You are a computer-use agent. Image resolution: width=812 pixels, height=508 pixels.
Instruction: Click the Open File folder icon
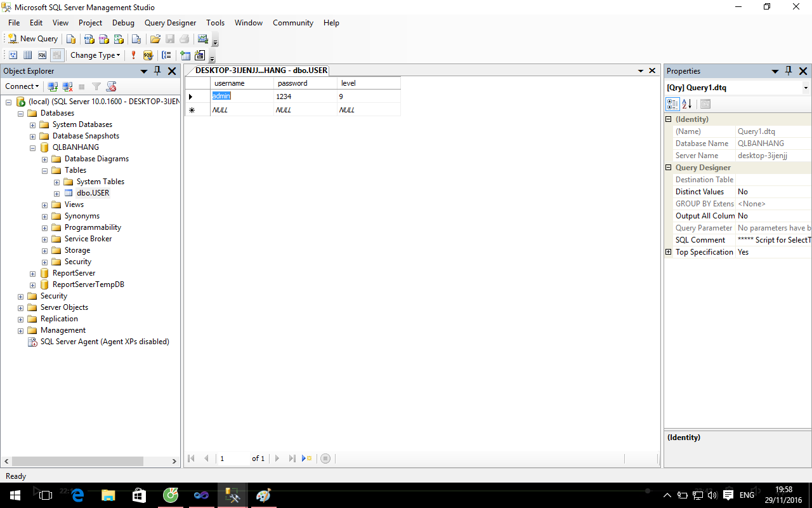point(155,39)
